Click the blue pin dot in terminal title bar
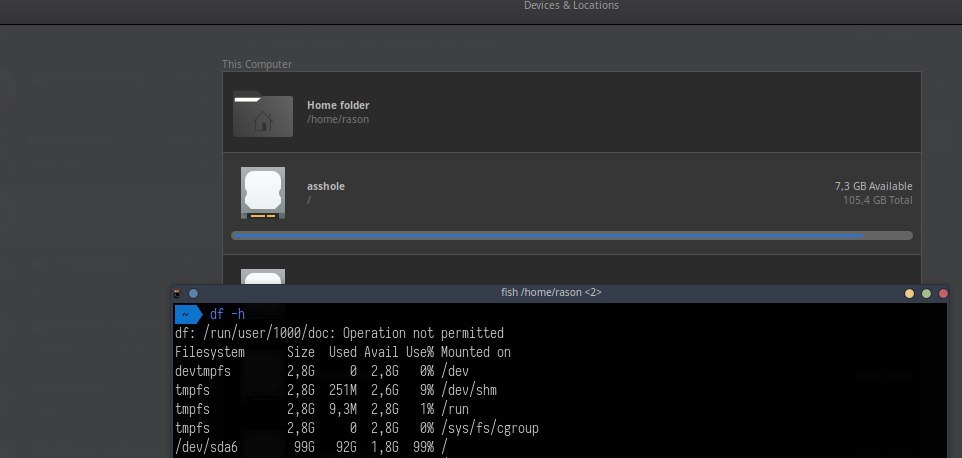Screen dimensions: 962x458 click(x=193, y=294)
